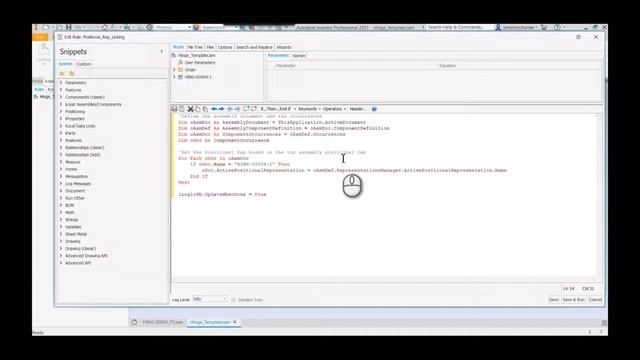
Task: Click the Variables snippet category
Action: pyautogui.click(x=73, y=227)
